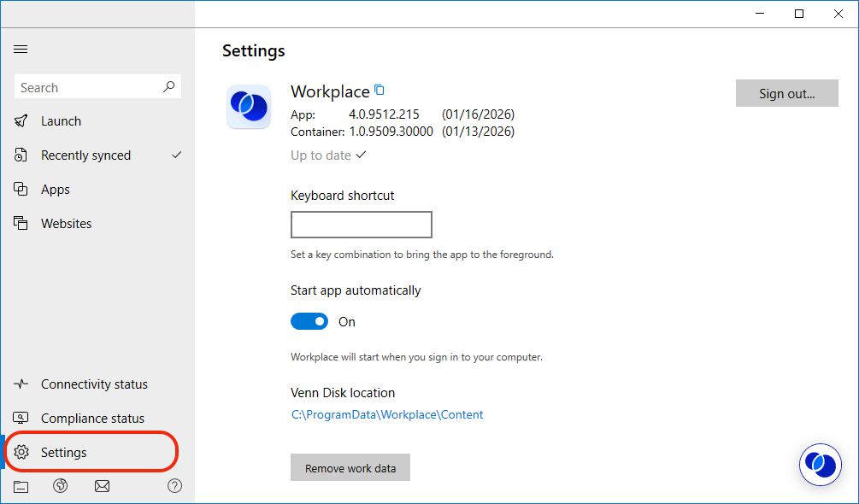
Task: Open help question mark icon
Action: click(174, 486)
